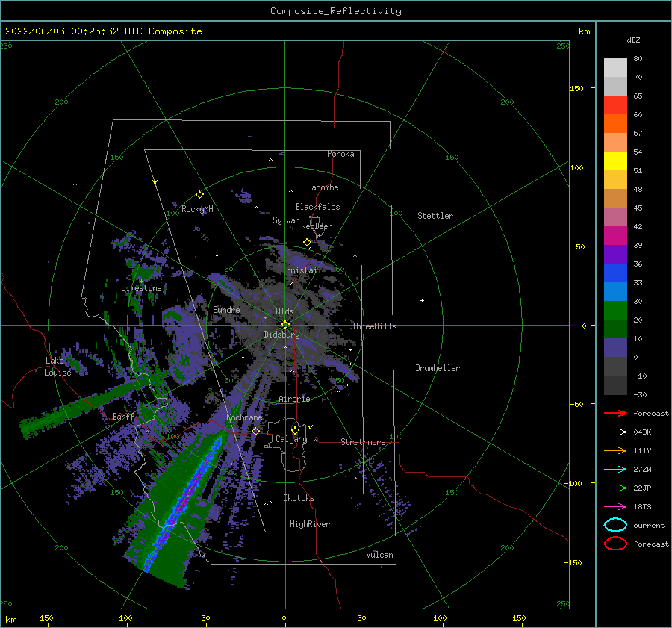
Task: Click the yellow diamond marker below RedDeer
Action: pos(308,243)
